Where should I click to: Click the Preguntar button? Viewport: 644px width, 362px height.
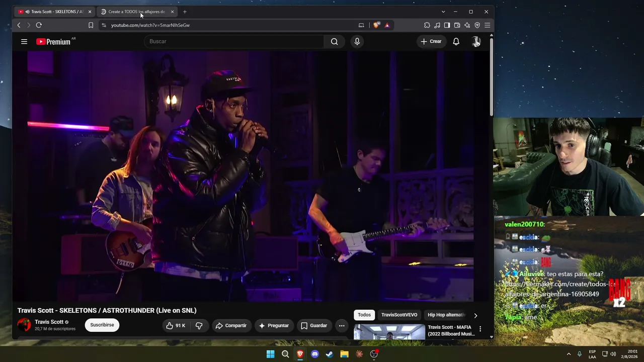pos(274,326)
